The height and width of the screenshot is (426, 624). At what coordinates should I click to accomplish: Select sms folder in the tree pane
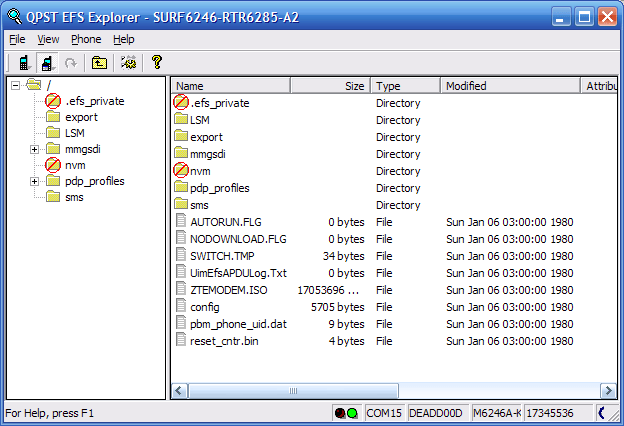74,197
